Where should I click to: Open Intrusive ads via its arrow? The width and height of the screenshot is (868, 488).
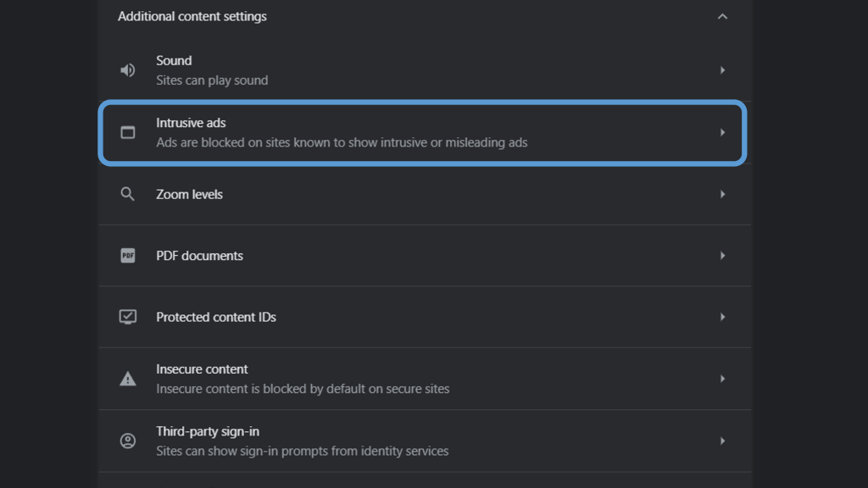click(x=722, y=132)
